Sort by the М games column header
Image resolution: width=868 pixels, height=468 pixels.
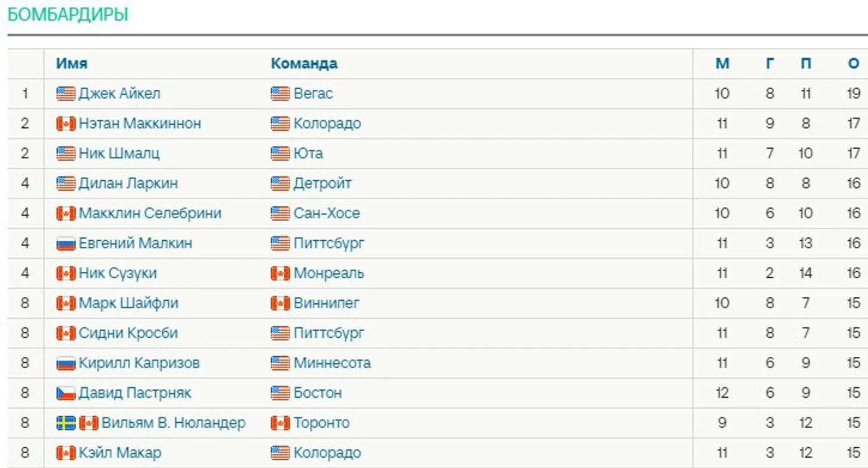coord(722,64)
